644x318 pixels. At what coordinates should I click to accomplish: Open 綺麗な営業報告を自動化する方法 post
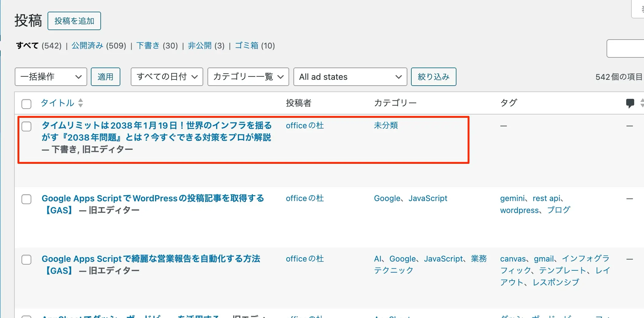coord(151,265)
